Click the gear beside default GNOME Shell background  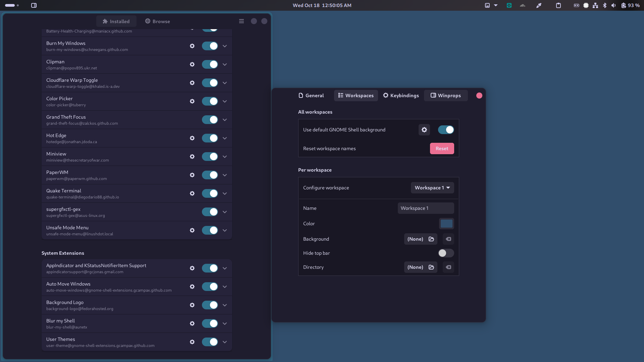424,130
